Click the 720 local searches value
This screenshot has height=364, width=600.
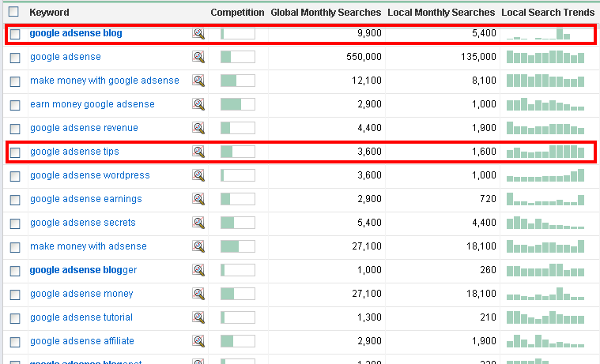[x=488, y=199]
